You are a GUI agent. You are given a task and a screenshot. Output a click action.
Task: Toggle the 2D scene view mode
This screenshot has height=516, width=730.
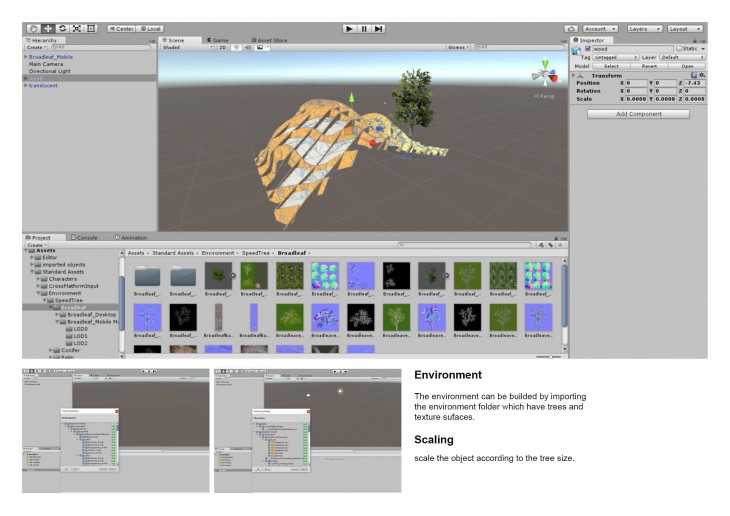point(223,47)
